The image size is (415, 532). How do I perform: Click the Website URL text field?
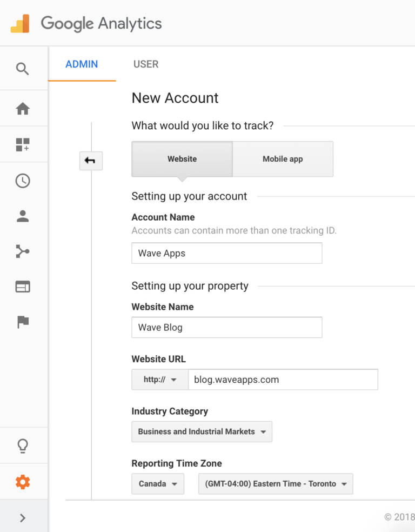pos(283,380)
